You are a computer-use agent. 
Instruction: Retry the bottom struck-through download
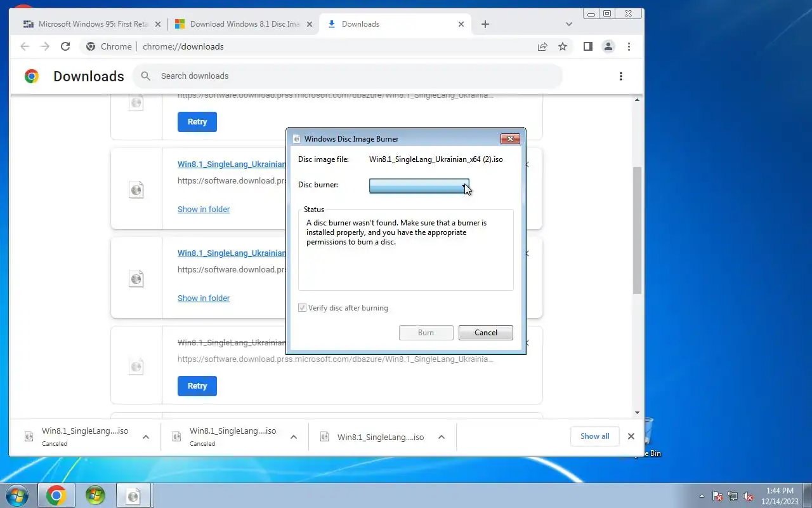coord(197,386)
